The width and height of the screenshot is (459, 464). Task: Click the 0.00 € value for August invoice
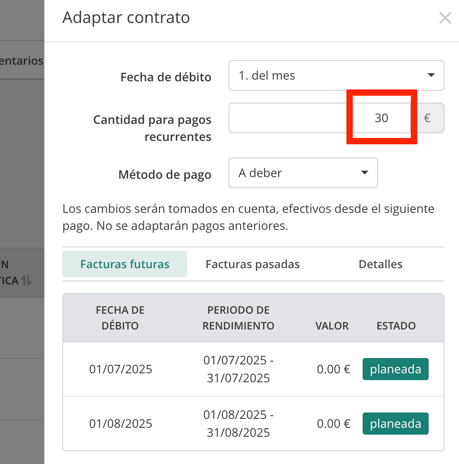pyautogui.click(x=333, y=423)
